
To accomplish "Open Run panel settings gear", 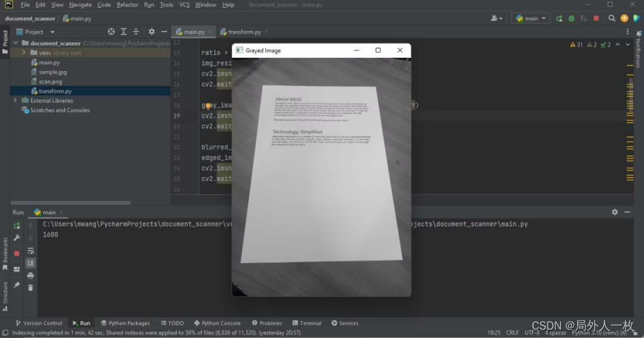I will pos(615,212).
